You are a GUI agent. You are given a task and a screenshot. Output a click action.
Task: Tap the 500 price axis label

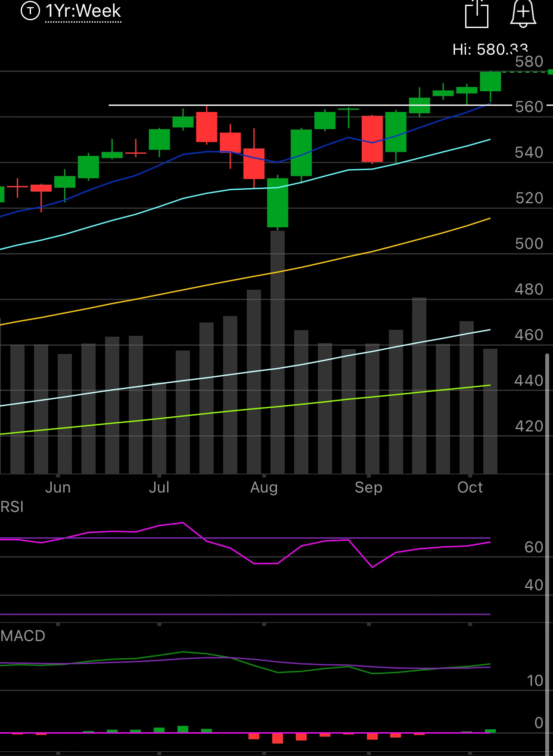point(529,244)
